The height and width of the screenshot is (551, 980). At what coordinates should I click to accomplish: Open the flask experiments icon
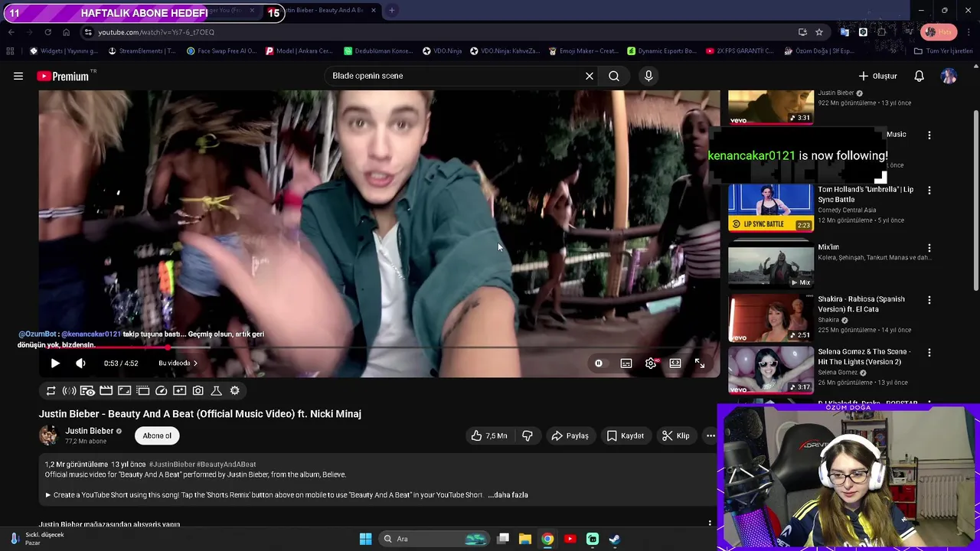(216, 391)
